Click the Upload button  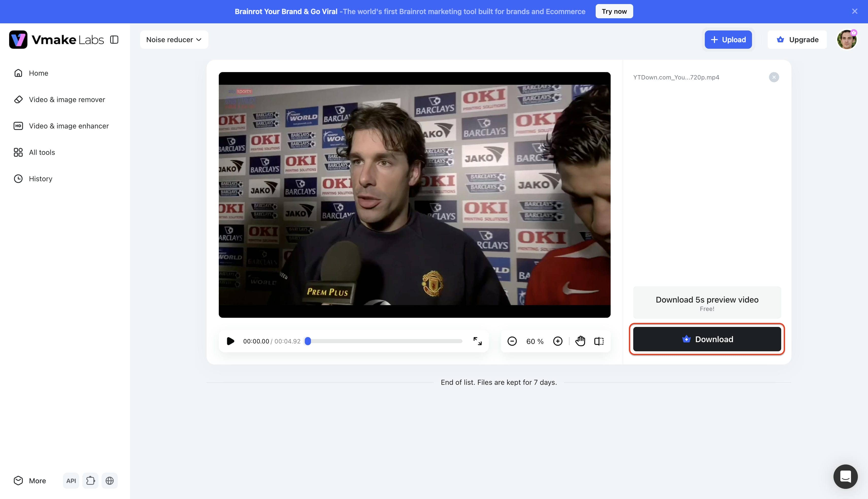point(728,39)
